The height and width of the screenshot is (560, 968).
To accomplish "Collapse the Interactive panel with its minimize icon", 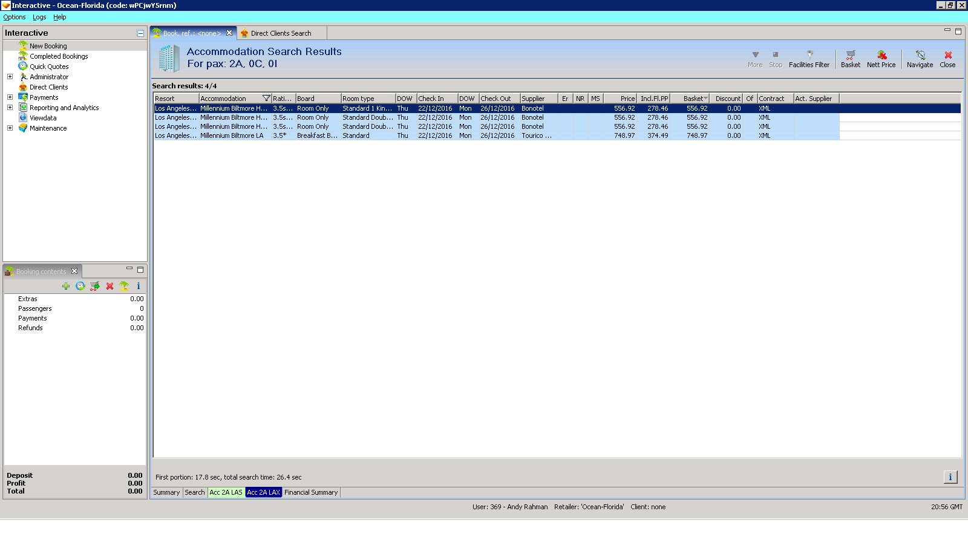I will [x=140, y=33].
